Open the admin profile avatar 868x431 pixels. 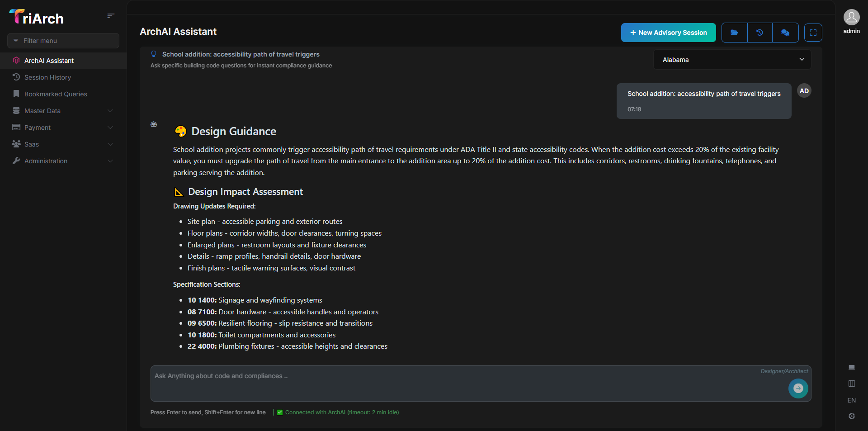(x=851, y=17)
